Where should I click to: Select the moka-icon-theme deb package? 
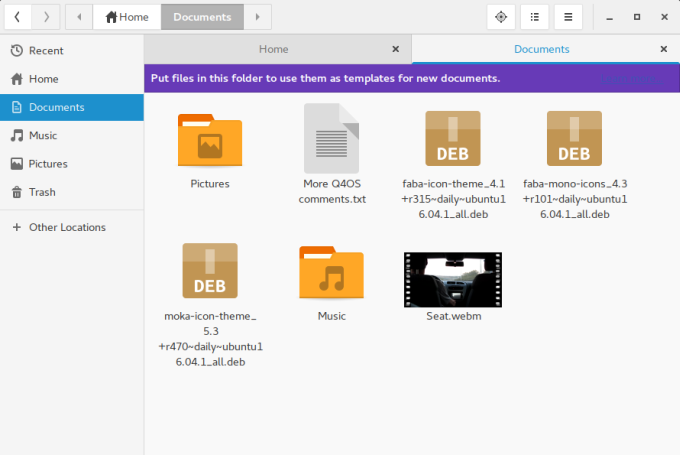click(x=210, y=271)
